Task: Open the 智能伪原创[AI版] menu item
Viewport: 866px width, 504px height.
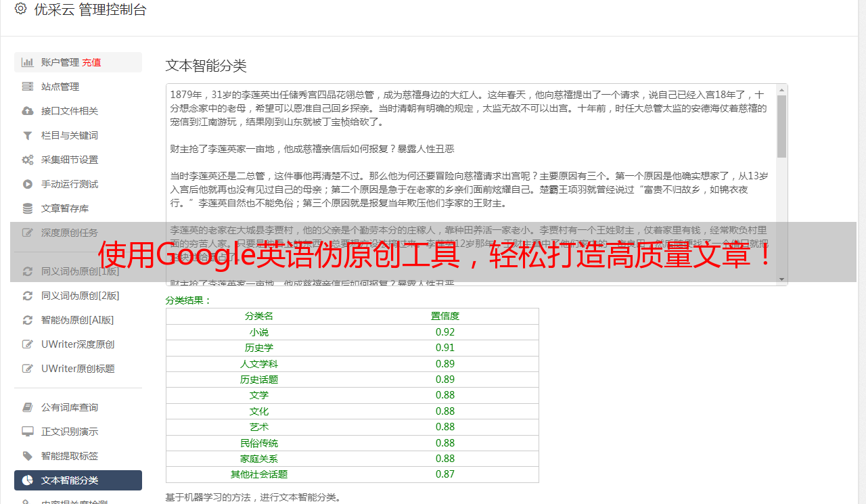Action: (77, 320)
